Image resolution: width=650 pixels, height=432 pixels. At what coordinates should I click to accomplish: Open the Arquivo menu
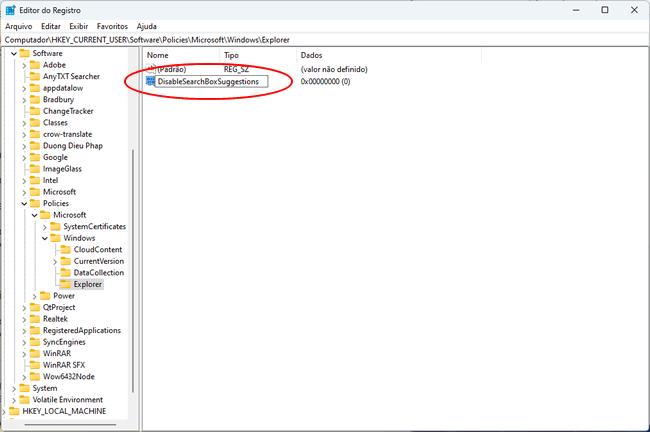[x=19, y=25]
